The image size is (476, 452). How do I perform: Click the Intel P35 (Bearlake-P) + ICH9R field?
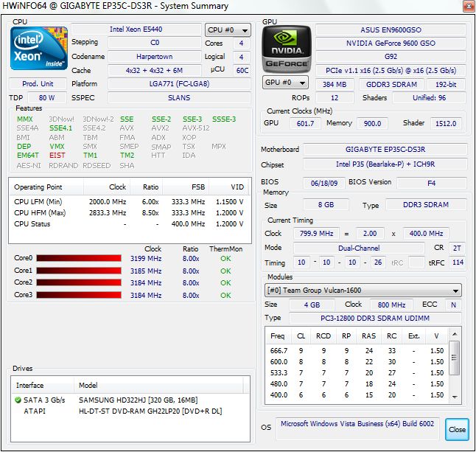pyautogui.click(x=385, y=164)
